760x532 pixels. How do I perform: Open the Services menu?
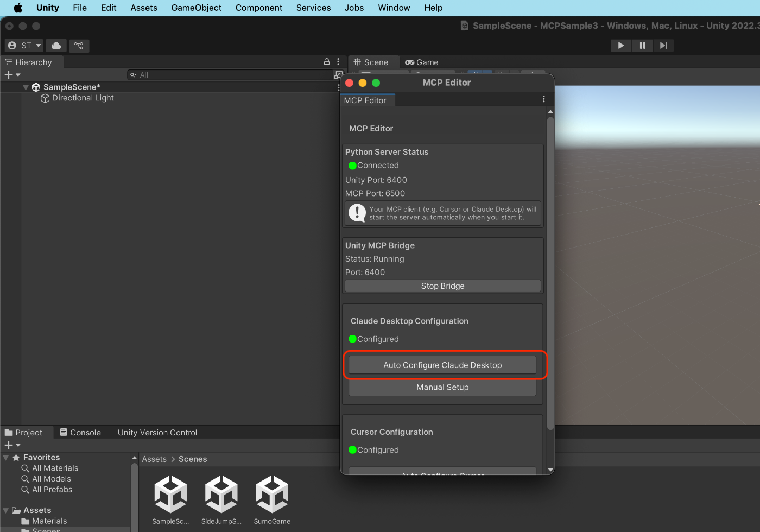314,8
